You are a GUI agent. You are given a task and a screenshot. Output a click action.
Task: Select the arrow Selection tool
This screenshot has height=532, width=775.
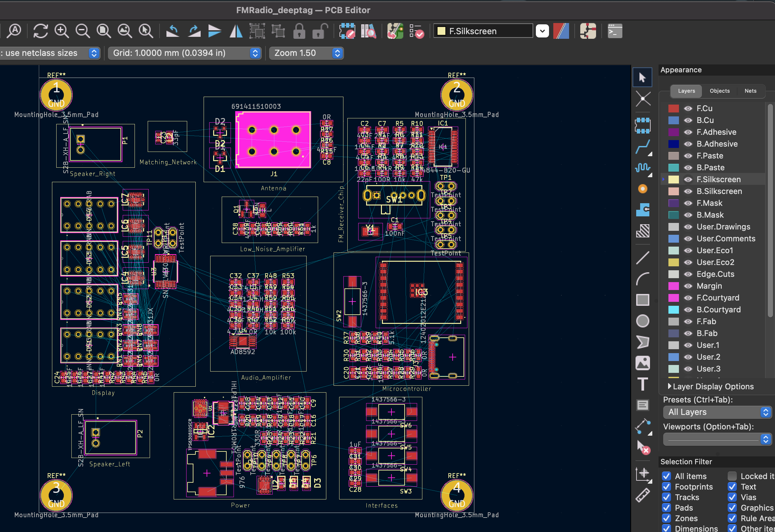point(642,77)
